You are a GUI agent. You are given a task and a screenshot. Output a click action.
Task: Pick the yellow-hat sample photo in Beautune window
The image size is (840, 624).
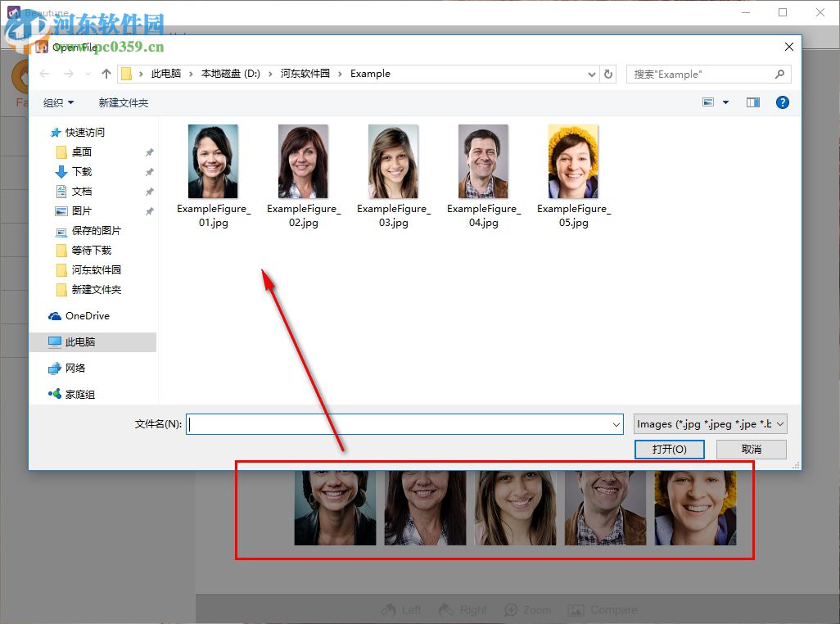(x=695, y=508)
